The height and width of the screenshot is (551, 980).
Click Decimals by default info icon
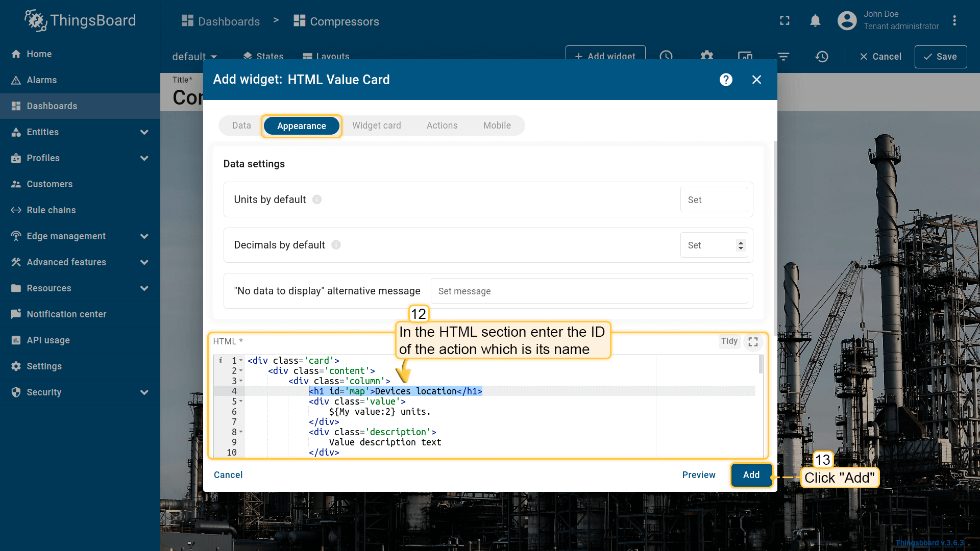[336, 245]
